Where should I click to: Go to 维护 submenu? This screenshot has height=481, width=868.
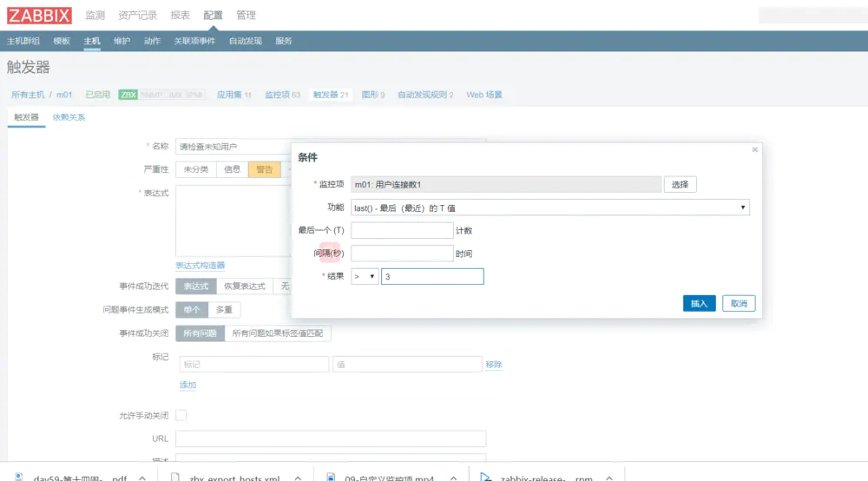click(x=122, y=41)
